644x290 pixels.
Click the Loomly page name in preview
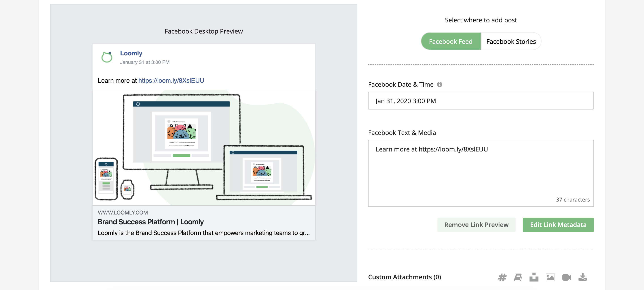point(131,53)
